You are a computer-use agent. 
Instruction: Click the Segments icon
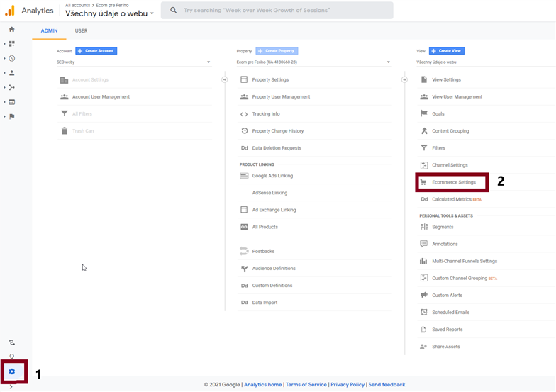coord(424,227)
